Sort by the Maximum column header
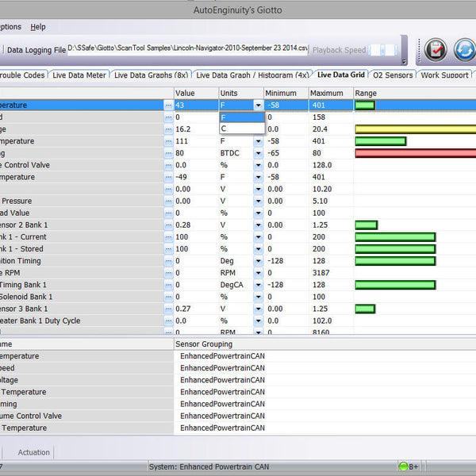Viewport: 476px width, 476px height. (327, 93)
